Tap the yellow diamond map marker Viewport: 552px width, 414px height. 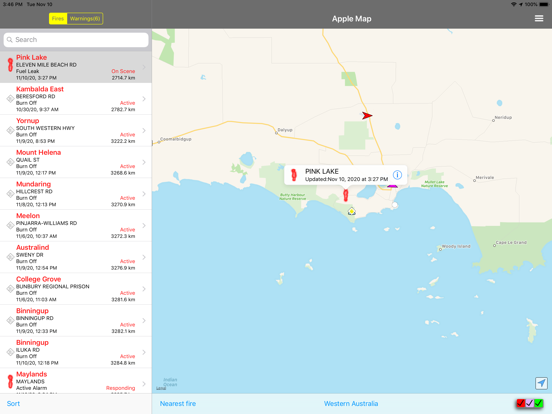[x=351, y=211]
